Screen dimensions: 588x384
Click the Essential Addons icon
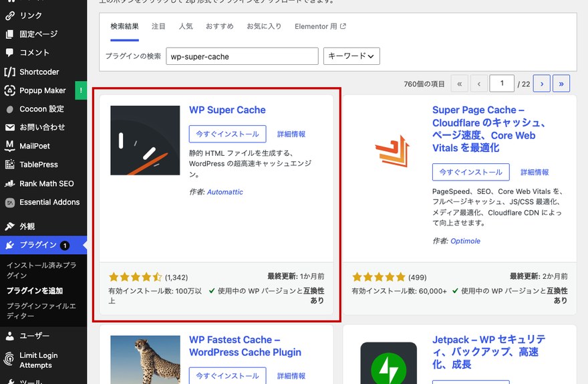(10, 203)
